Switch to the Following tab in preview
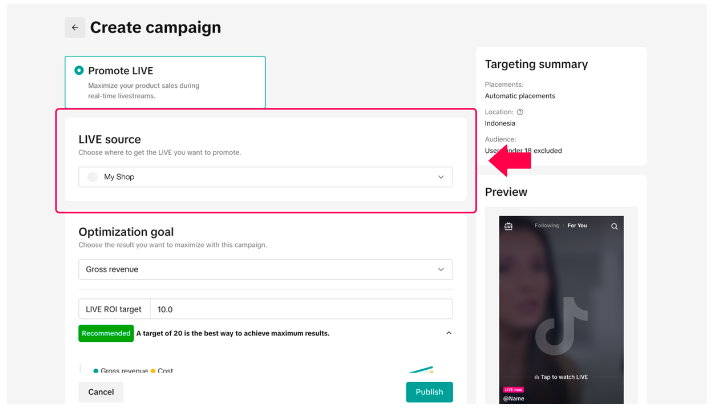The image size is (723, 418). (x=546, y=226)
